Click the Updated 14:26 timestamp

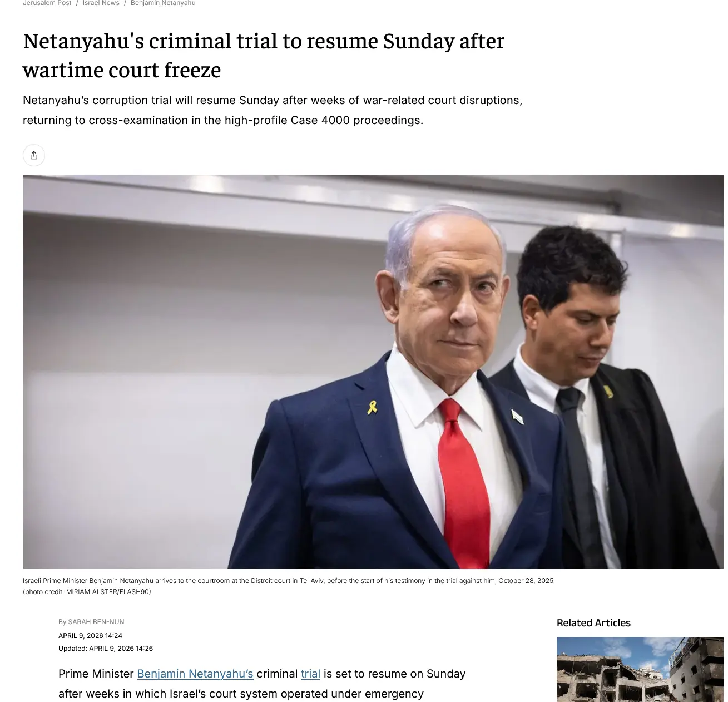[x=106, y=649]
